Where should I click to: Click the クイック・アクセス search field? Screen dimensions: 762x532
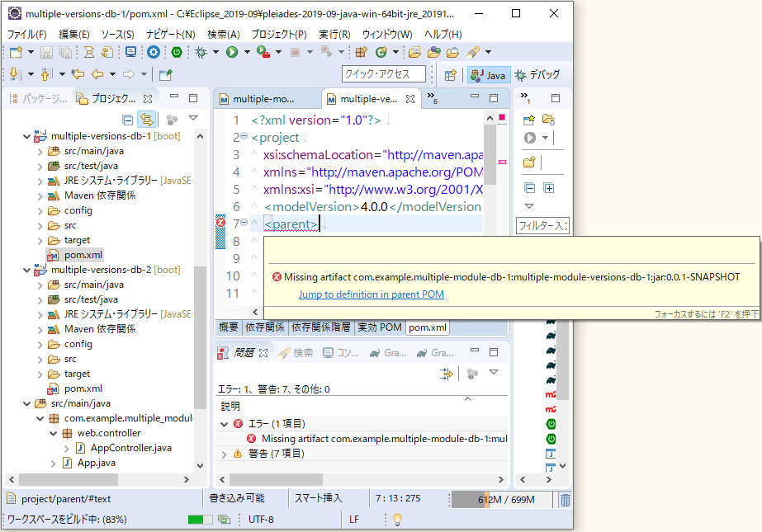click(383, 74)
